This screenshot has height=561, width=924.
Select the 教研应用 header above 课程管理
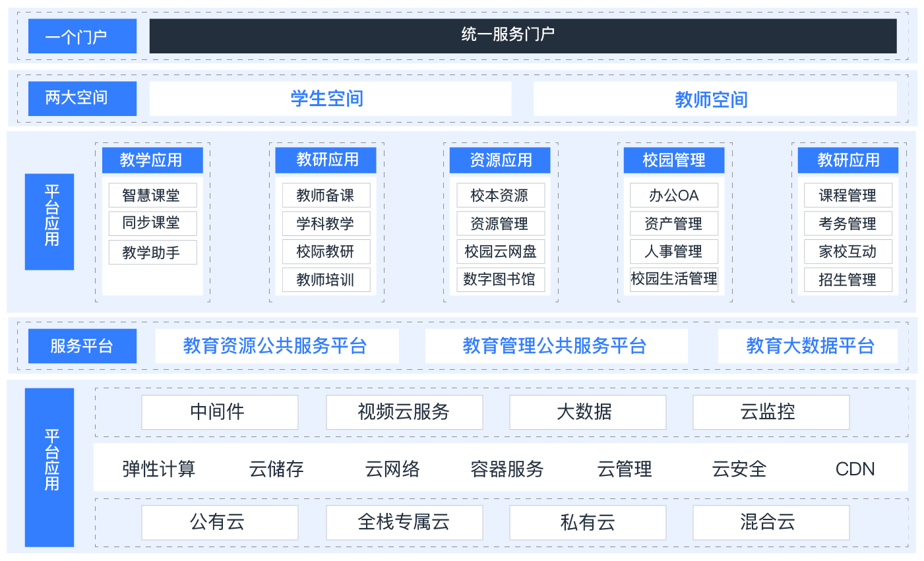[x=848, y=160]
